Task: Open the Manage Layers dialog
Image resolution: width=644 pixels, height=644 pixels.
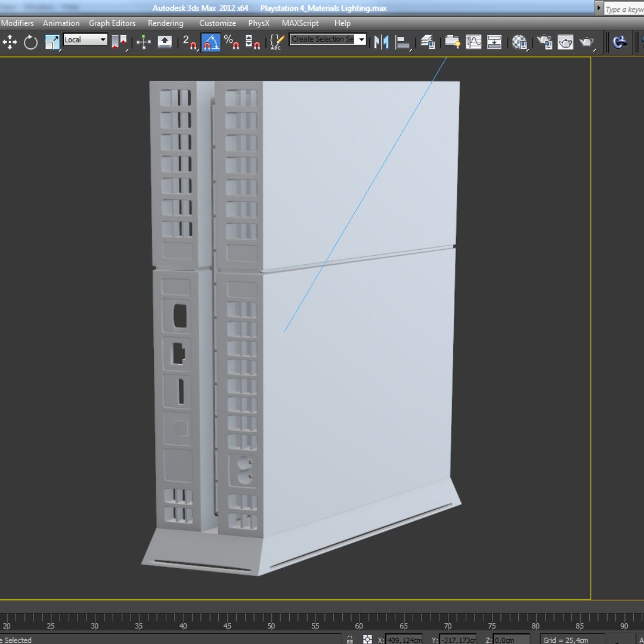Action: (x=428, y=42)
